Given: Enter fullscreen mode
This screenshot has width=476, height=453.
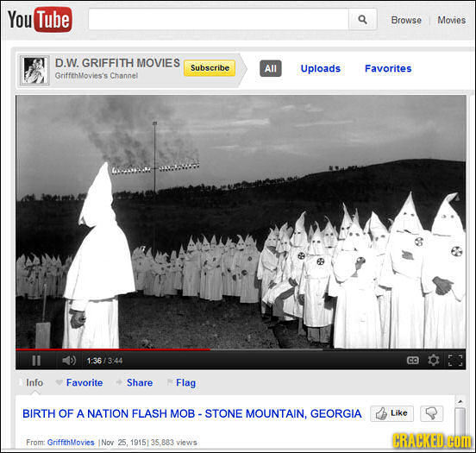Looking at the screenshot, I should [455, 361].
